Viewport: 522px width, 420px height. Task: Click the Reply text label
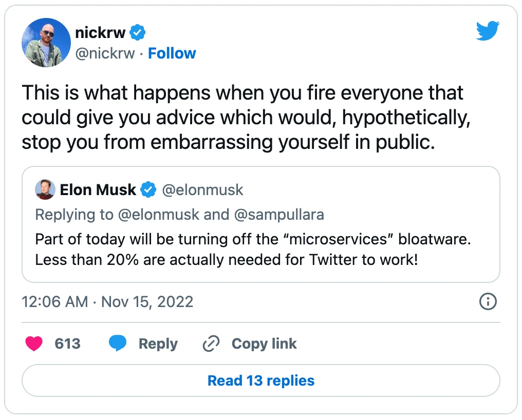click(x=158, y=343)
